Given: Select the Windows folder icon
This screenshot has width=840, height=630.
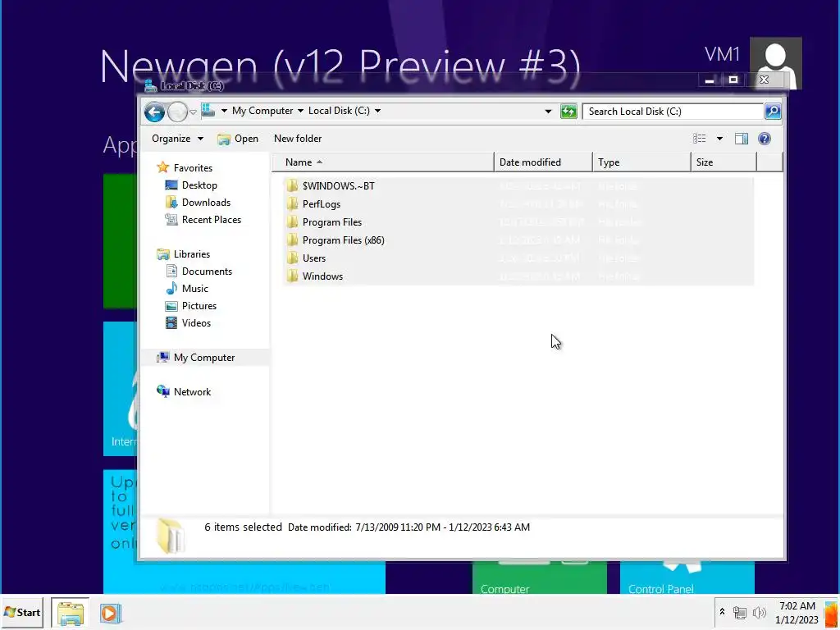Looking at the screenshot, I should (x=292, y=276).
